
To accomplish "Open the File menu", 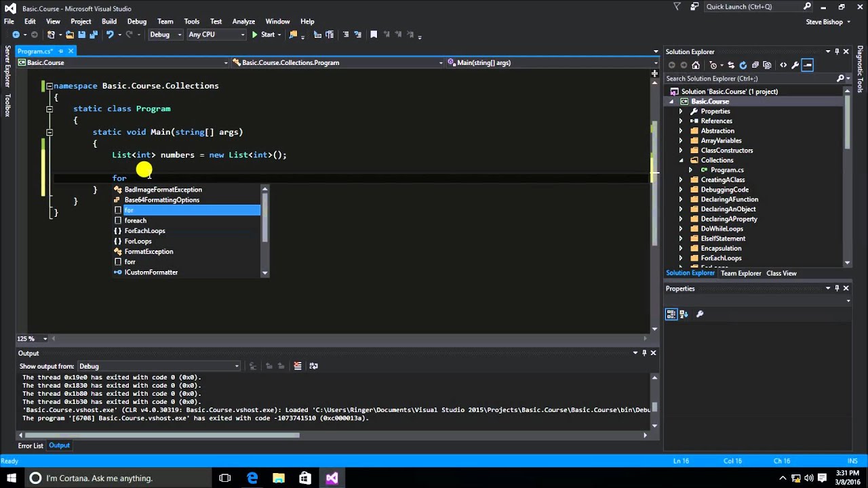I will tap(9, 21).
